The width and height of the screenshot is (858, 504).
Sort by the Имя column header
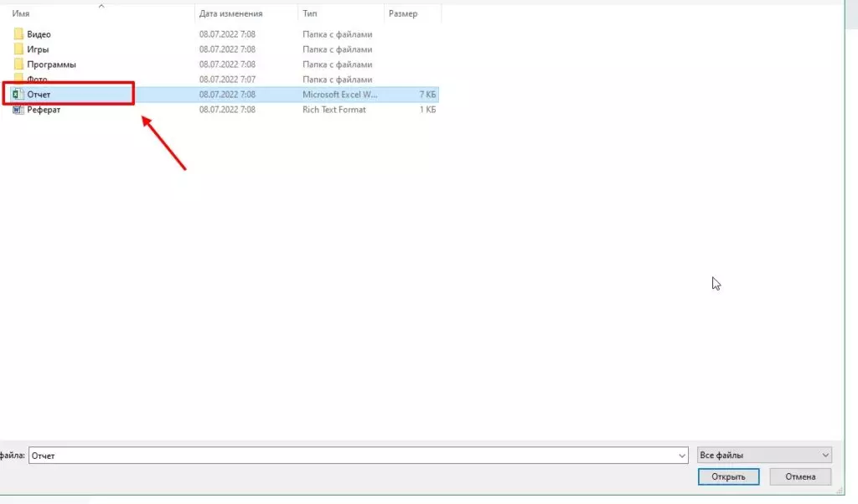coord(21,13)
